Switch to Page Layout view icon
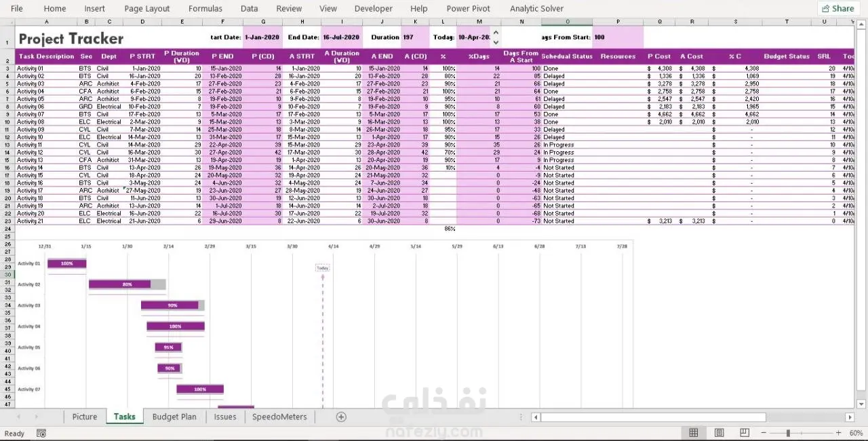868x441 pixels. [x=719, y=433]
